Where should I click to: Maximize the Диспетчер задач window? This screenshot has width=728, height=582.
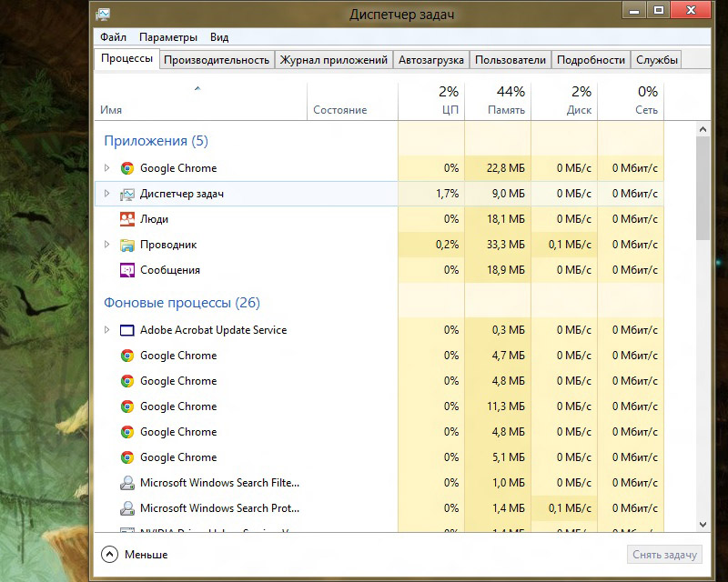(x=658, y=10)
